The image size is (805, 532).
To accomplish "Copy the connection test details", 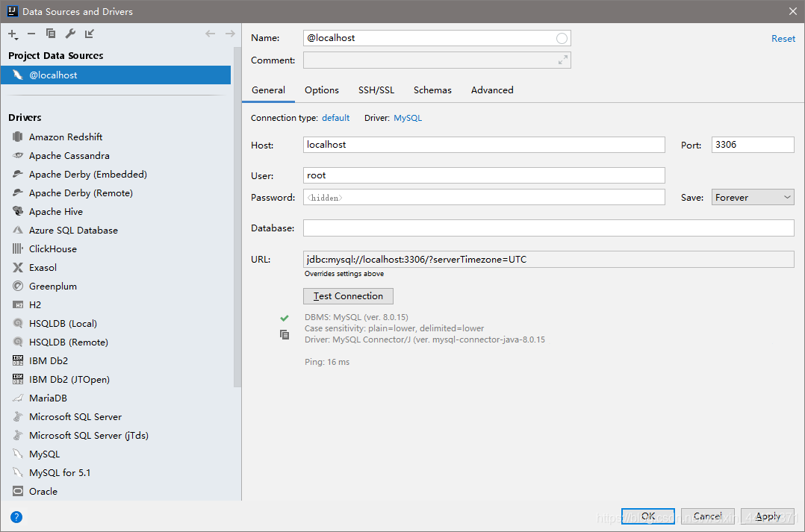I will click(285, 334).
